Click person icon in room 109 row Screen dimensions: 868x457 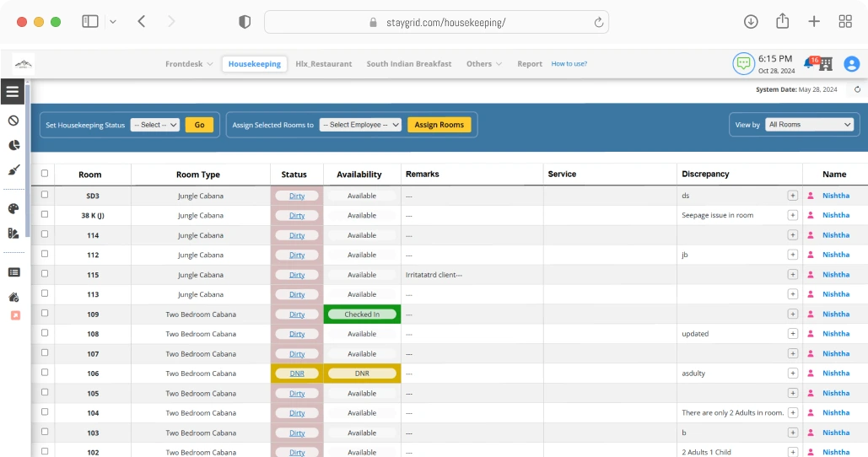click(811, 314)
